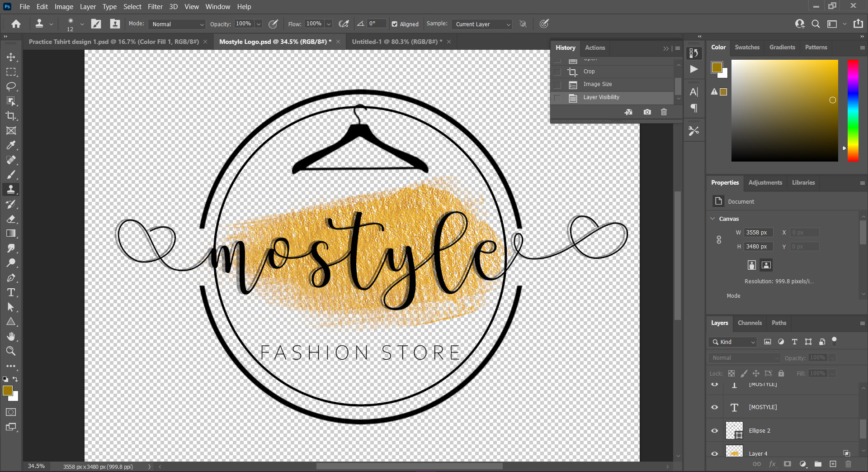The width and height of the screenshot is (868, 472).
Task: Activate the Zoom tool
Action: coord(11,351)
